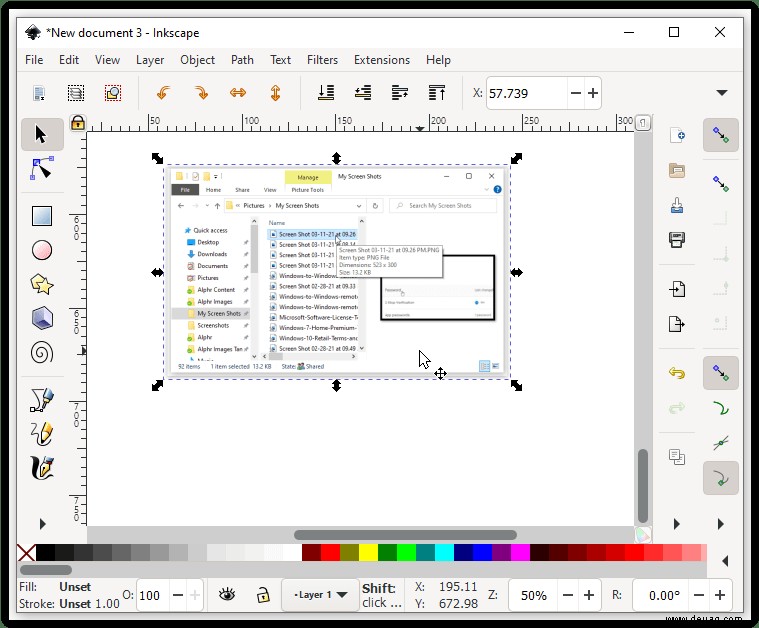Select the Bezier pen tool
Viewport: 759px width, 628px height.
click(x=42, y=400)
